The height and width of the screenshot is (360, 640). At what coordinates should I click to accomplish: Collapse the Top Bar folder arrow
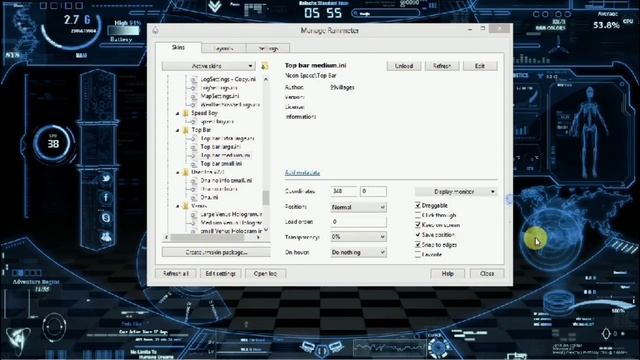click(x=178, y=130)
